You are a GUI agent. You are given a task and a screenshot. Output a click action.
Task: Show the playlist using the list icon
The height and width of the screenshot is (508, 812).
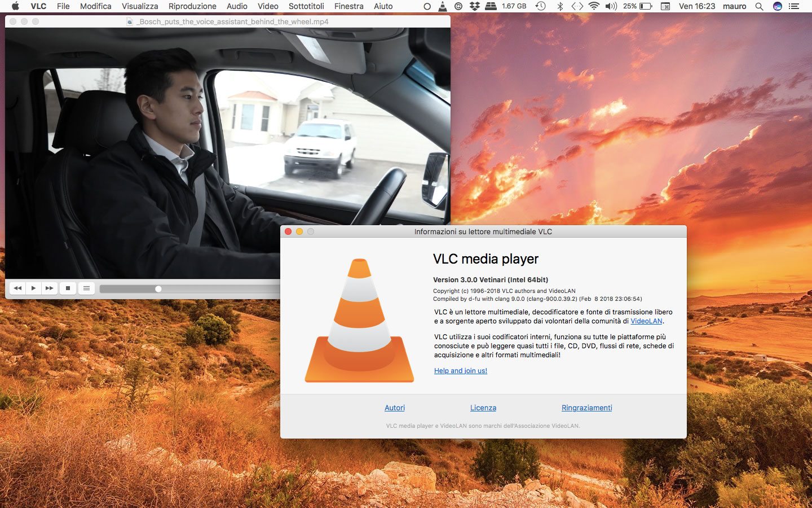click(x=86, y=288)
